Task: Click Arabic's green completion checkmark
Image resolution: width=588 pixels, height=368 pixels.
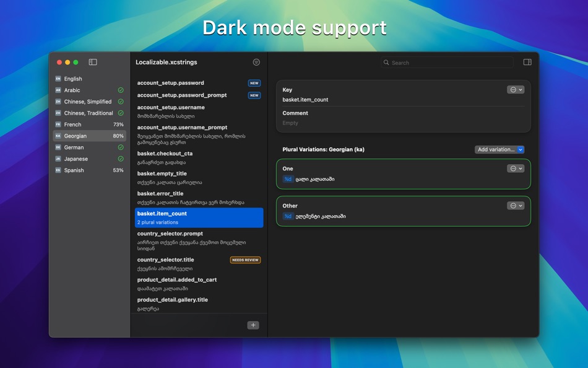Action: point(121,90)
